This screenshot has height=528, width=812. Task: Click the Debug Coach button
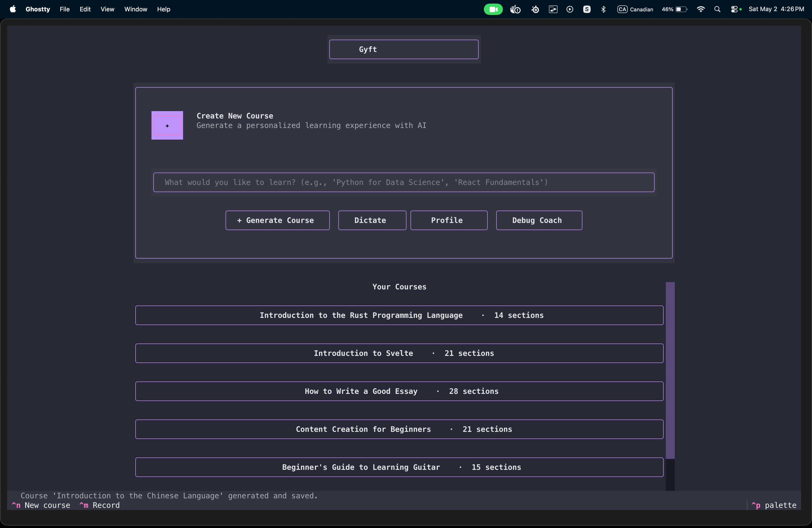539,220
